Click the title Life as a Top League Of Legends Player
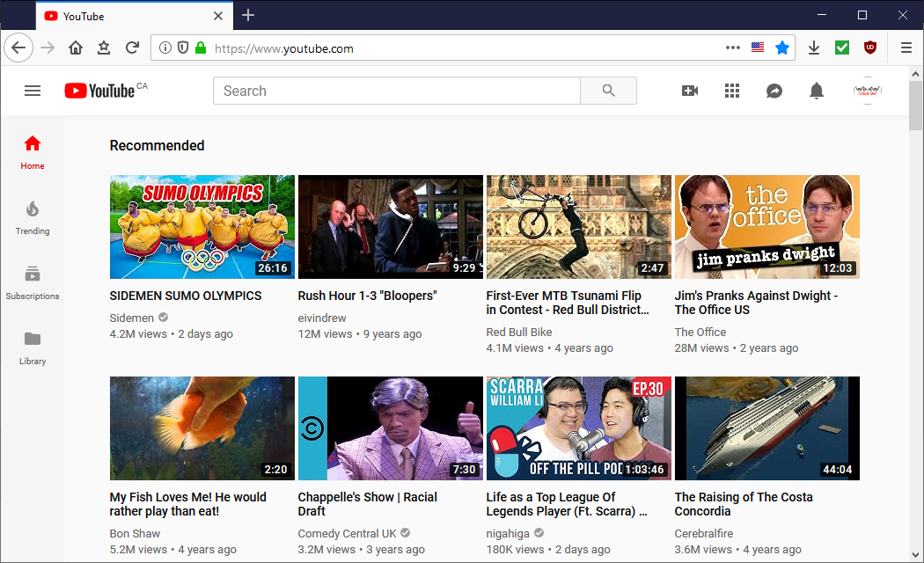Viewport: 924px width, 563px height. click(x=567, y=504)
